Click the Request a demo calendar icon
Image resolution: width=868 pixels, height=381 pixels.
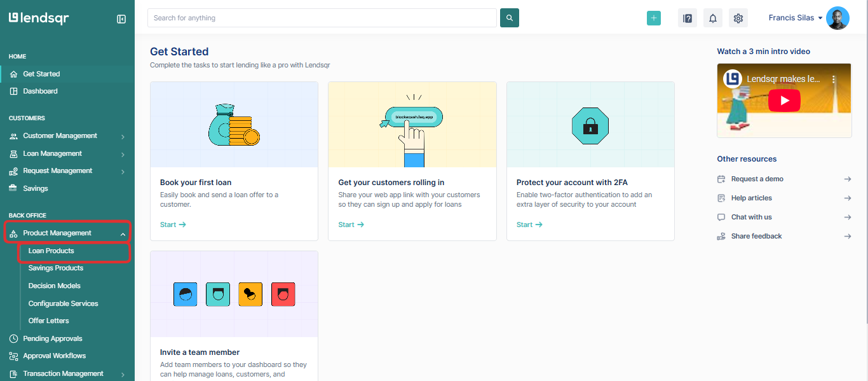tap(721, 179)
